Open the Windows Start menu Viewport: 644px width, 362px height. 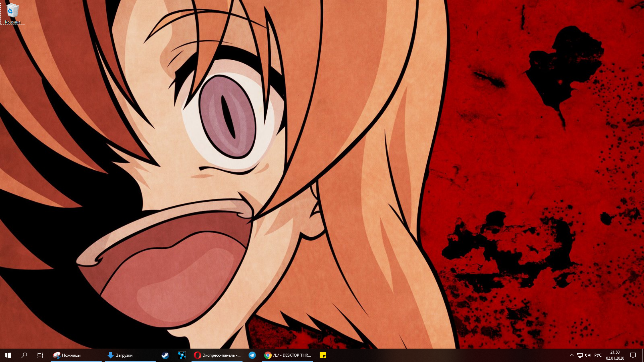[8, 355]
